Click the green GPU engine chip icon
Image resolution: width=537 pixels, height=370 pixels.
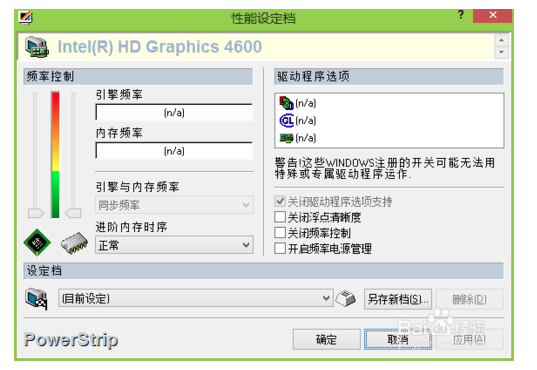click(37, 242)
